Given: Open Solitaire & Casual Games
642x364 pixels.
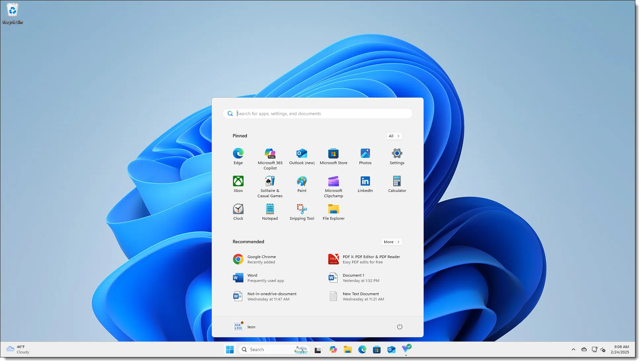Looking at the screenshot, I should pos(270,187).
